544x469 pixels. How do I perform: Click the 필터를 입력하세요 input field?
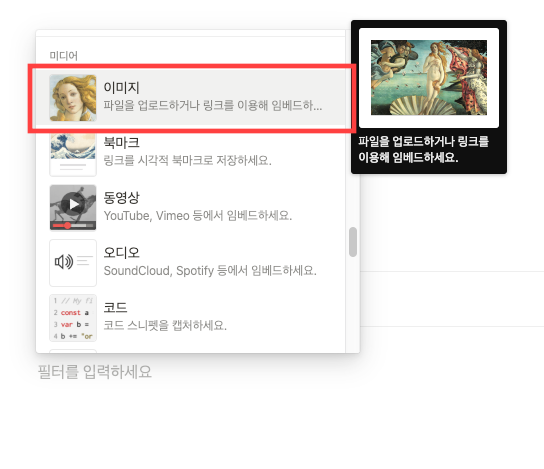tap(95, 372)
